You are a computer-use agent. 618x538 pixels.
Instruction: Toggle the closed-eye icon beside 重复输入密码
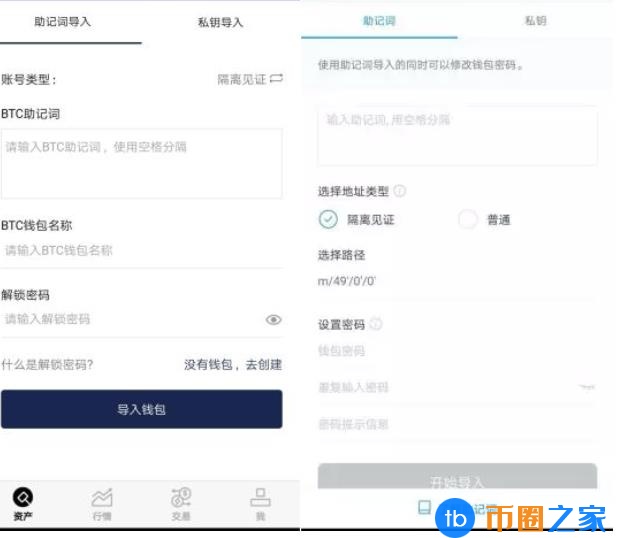(586, 386)
